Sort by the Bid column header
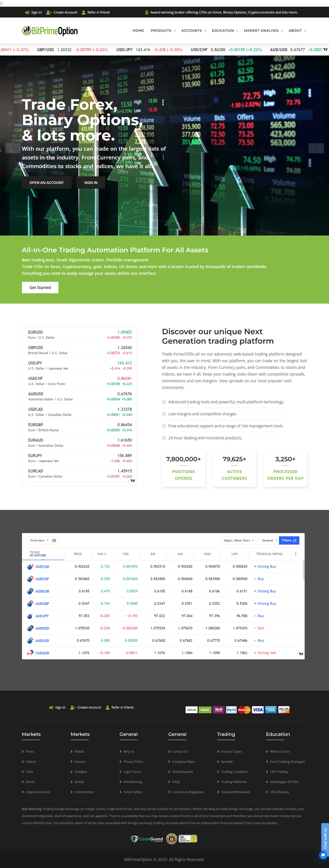This screenshot has width=329, height=868. [x=153, y=554]
